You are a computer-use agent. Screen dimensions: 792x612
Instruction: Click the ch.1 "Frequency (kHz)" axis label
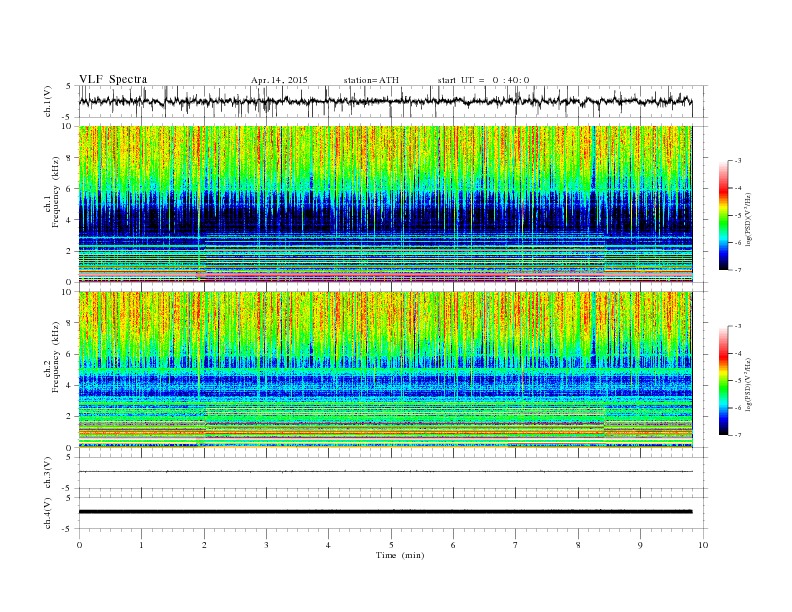tap(56, 192)
